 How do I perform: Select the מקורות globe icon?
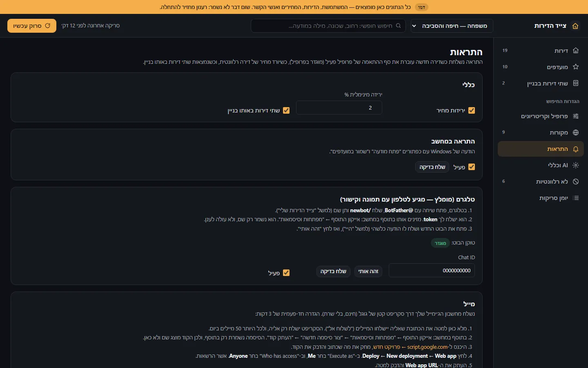click(576, 132)
